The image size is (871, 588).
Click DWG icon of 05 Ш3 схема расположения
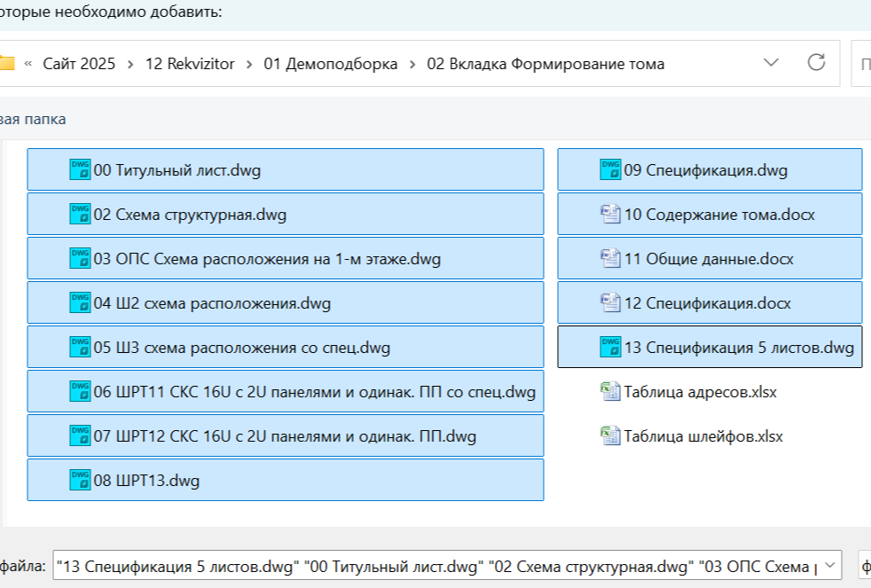click(x=80, y=347)
